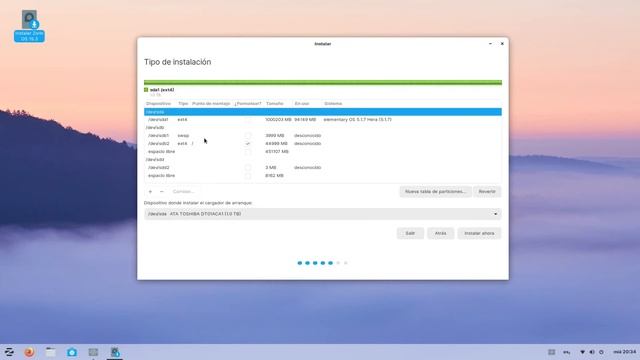
Task: Sort by the Dispositivo column header
Action: coord(158,104)
